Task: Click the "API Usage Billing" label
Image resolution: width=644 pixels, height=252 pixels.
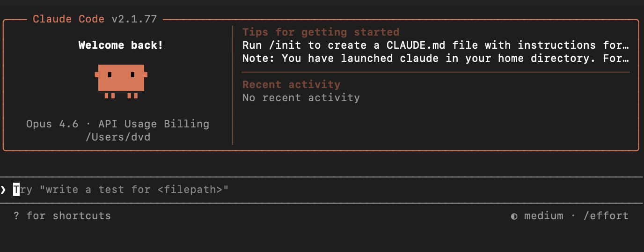Action: tap(154, 124)
